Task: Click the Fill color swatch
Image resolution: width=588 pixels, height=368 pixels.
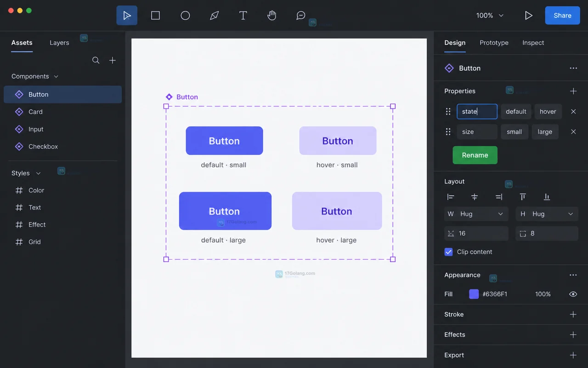Action: coord(474,294)
